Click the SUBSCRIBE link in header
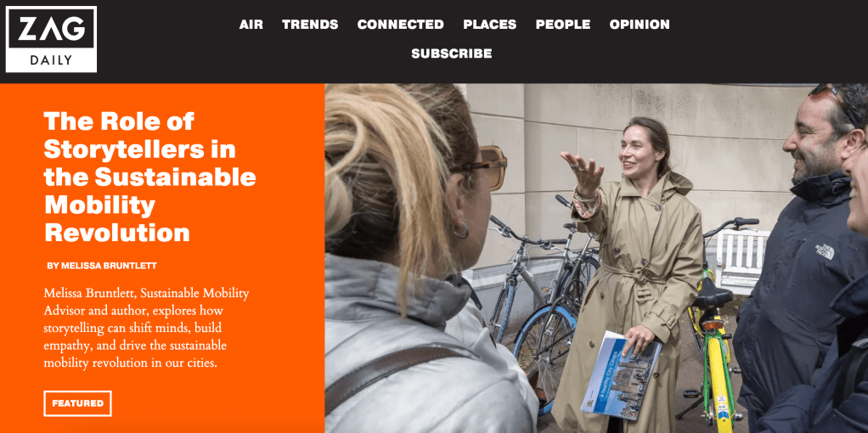Viewport: 868px width, 433px height. 451,53
